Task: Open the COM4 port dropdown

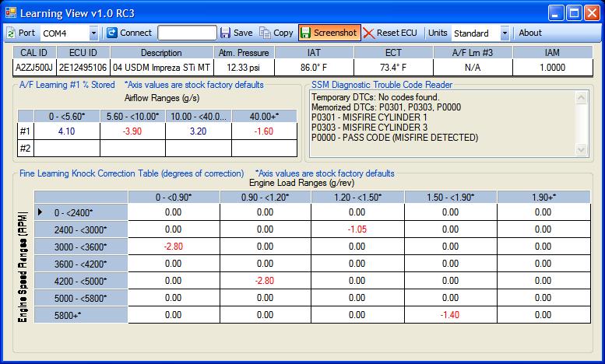Action: pyautogui.click(x=94, y=33)
